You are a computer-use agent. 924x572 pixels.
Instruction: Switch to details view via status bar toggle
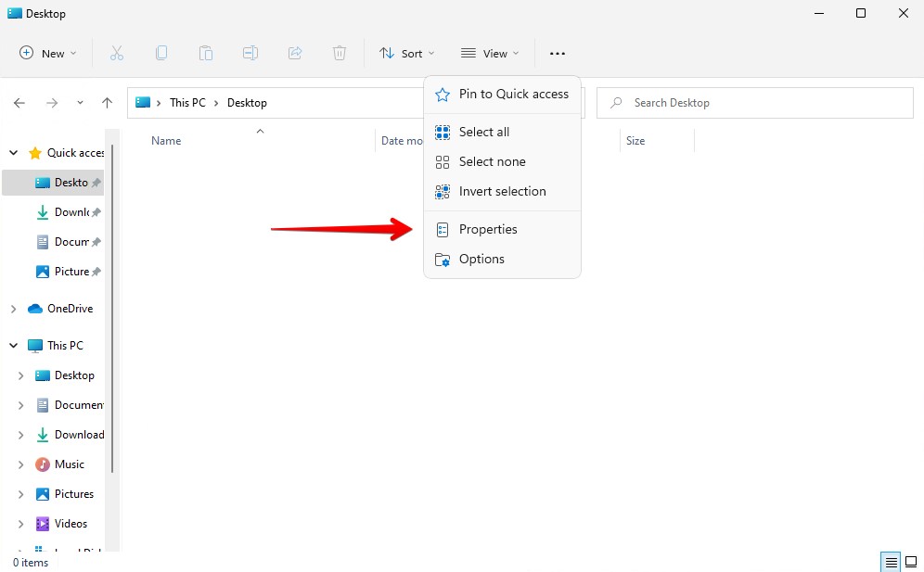click(x=890, y=562)
